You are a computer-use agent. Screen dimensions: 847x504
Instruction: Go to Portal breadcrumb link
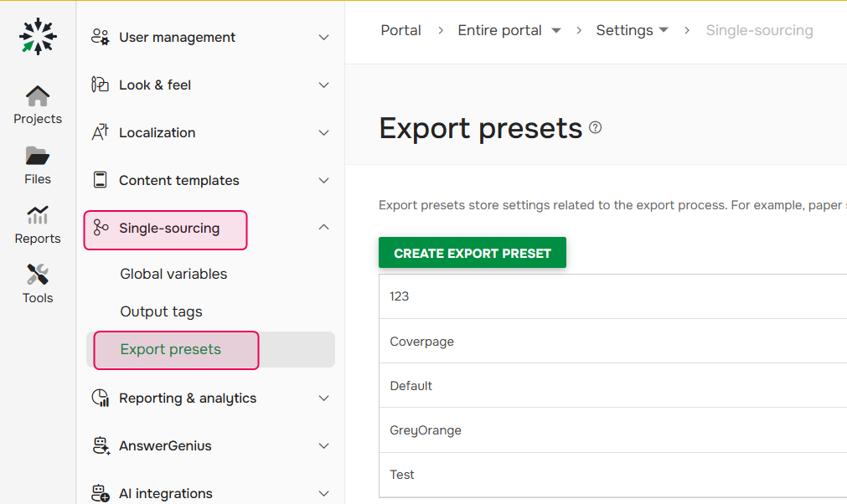click(x=400, y=30)
